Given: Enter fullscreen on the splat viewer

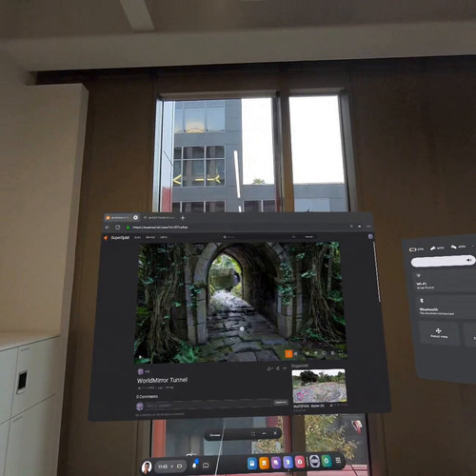Looking at the screenshot, I should point(341,353).
